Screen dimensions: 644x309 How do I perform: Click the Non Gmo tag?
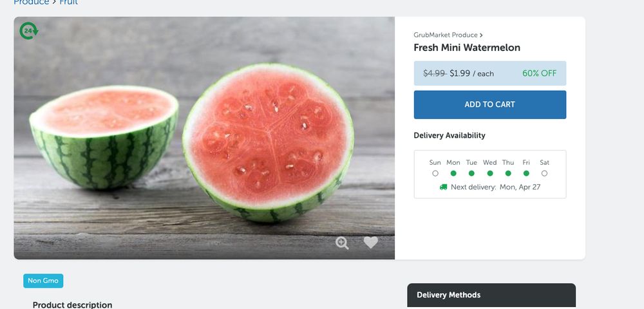coord(43,281)
